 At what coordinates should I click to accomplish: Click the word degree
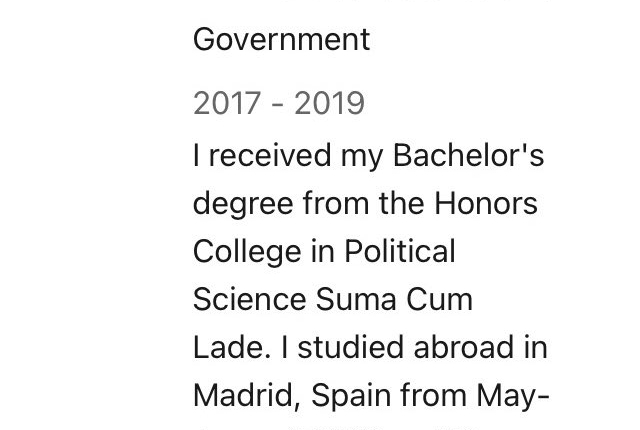point(243,205)
